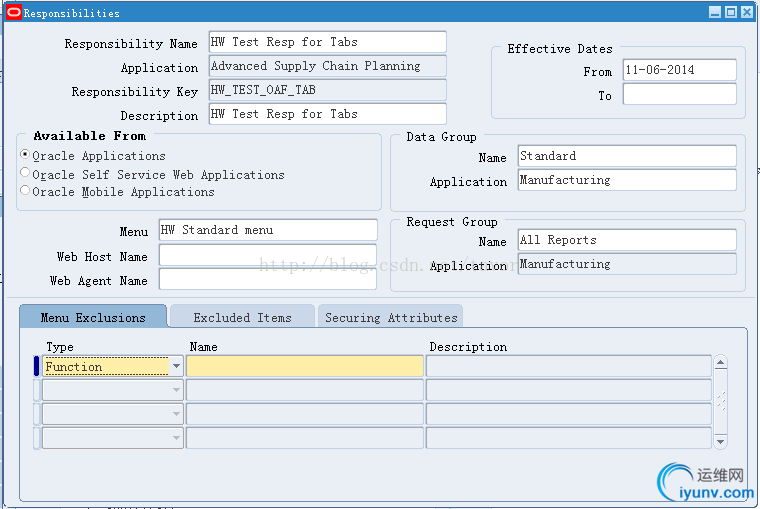Click the Description cell in second exclusion row
760x509 pixels.
(569, 390)
